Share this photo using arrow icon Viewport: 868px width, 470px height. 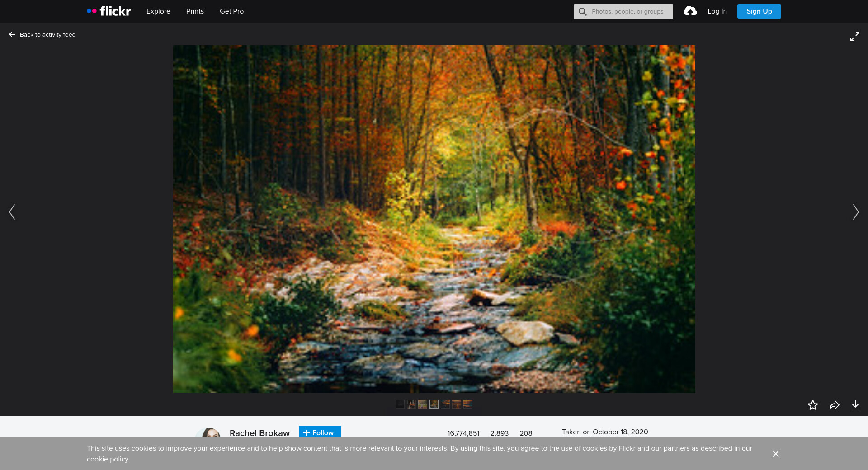834,405
